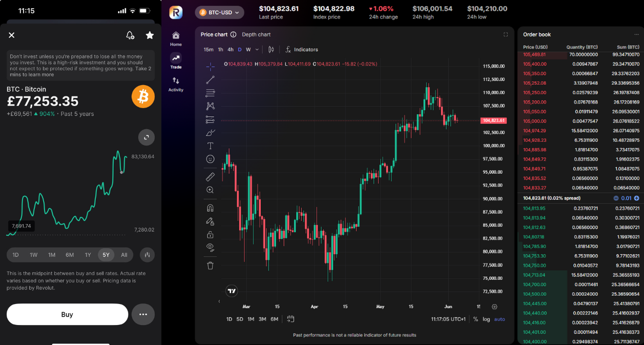Open the Indicators panel
The image size is (644, 345).
point(302,50)
